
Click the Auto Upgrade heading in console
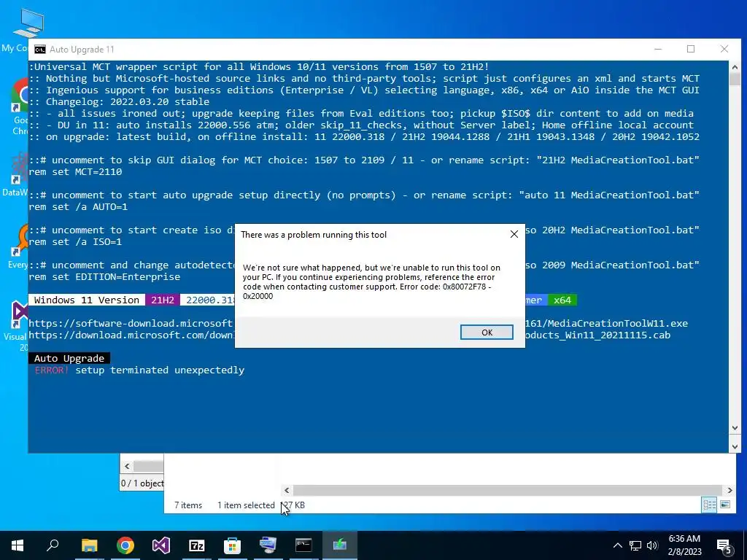click(69, 358)
